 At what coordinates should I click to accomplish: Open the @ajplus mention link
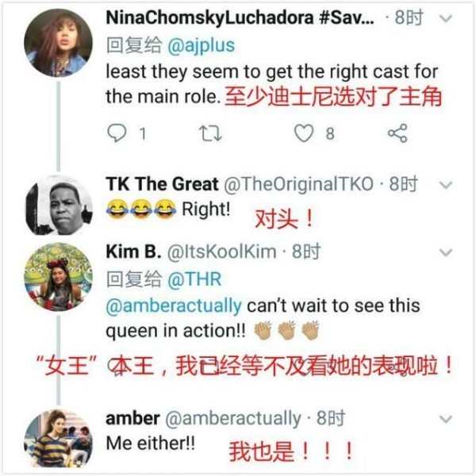click(201, 46)
